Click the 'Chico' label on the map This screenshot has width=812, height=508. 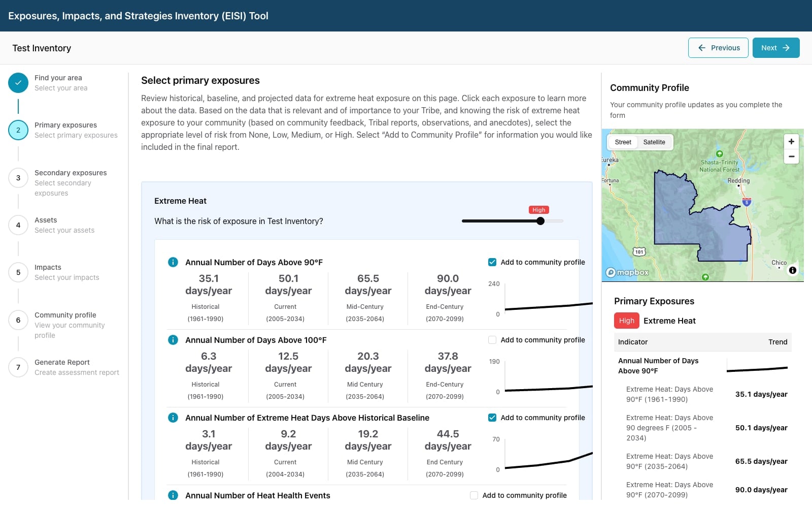[779, 263]
